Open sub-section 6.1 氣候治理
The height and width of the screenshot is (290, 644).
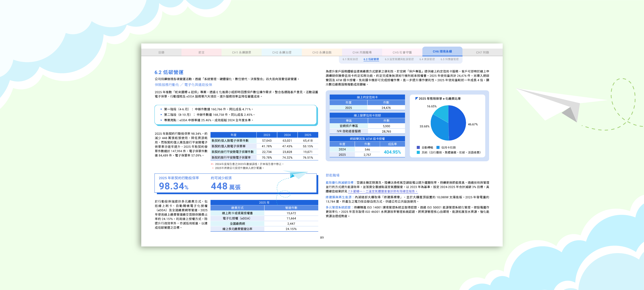click(x=350, y=59)
